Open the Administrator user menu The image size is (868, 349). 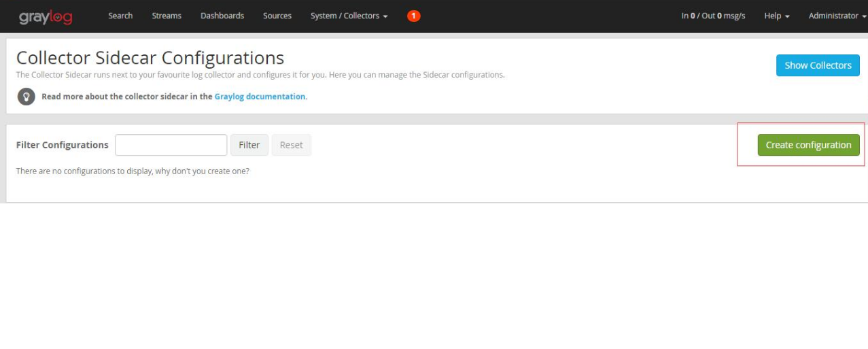pos(837,16)
